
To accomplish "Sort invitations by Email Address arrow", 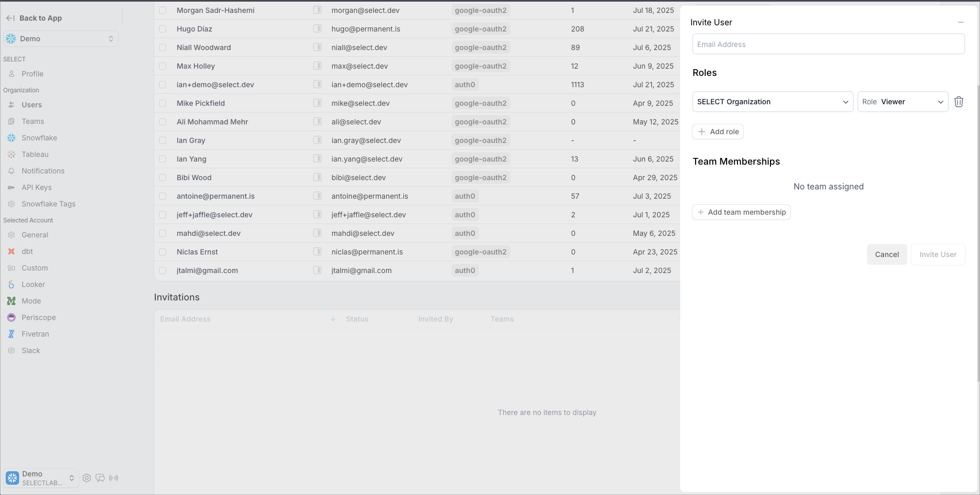I will coord(333,319).
